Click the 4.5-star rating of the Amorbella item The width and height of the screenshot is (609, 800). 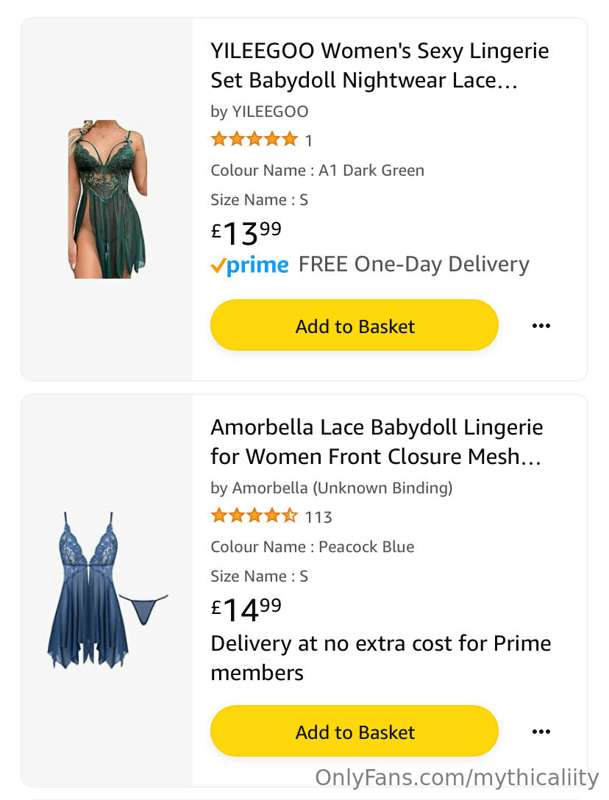(x=254, y=515)
